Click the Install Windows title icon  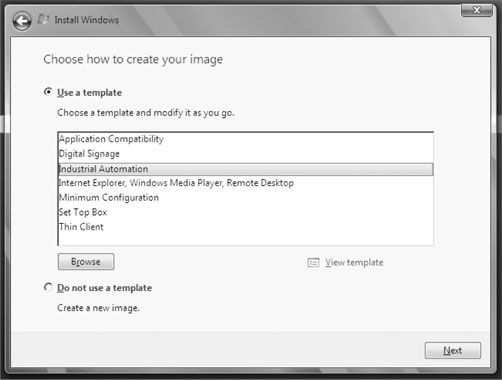pyautogui.click(x=43, y=19)
